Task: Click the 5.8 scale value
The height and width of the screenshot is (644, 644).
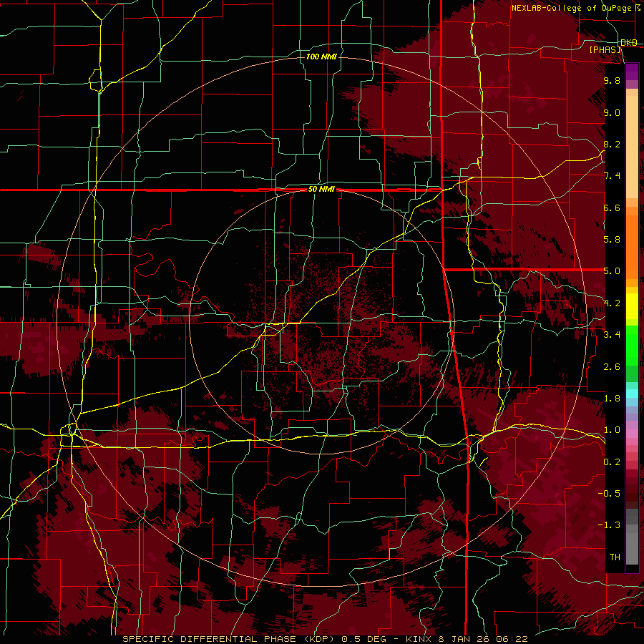Action: click(x=612, y=240)
